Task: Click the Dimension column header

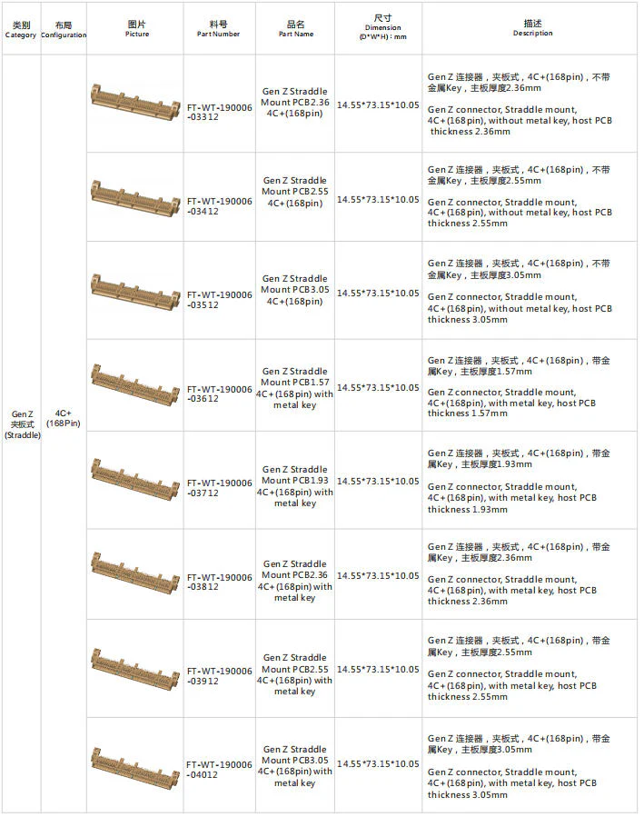Action: click(382, 27)
